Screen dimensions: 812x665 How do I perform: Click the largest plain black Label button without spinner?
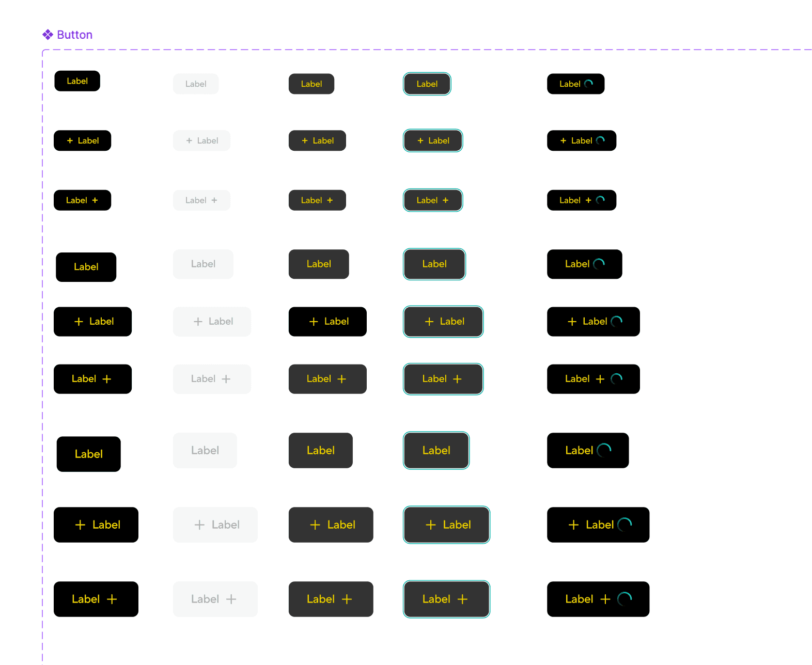pos(89,454)
